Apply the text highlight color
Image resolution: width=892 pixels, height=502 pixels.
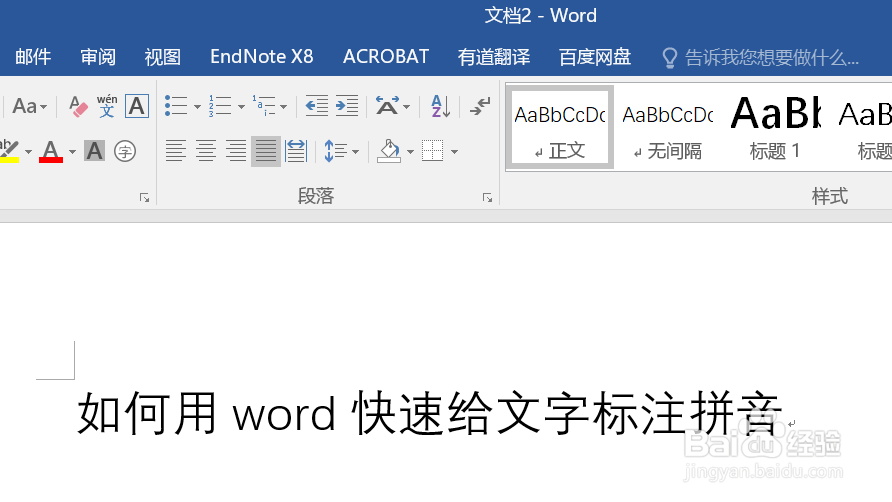coord(9,151)
